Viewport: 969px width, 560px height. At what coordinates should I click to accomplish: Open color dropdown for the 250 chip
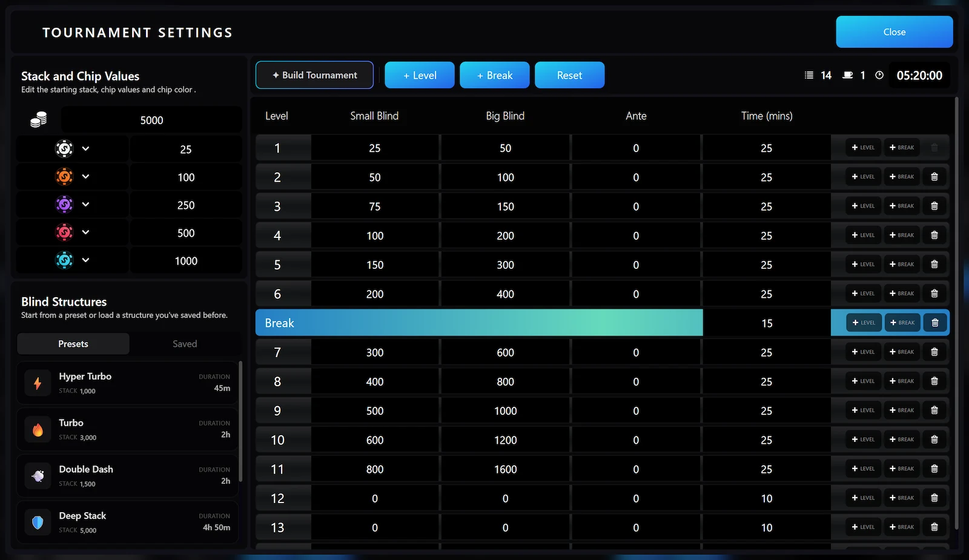(x=85, y=205)
